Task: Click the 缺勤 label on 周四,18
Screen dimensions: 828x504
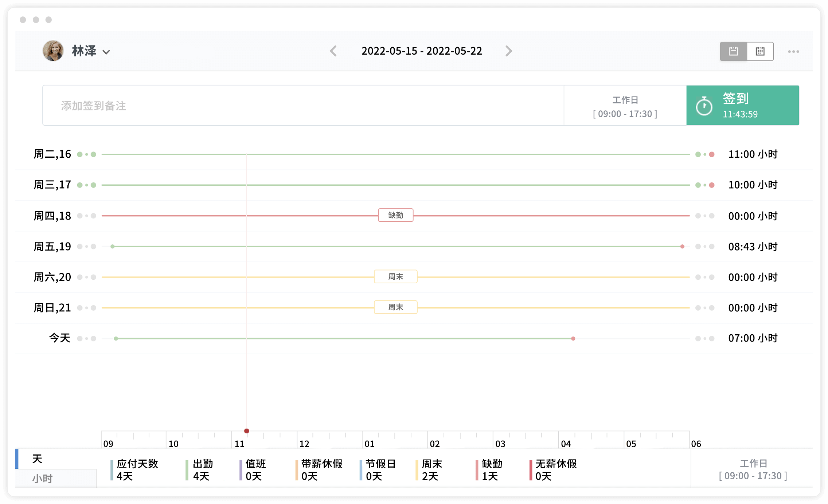Action: point(395,215)
